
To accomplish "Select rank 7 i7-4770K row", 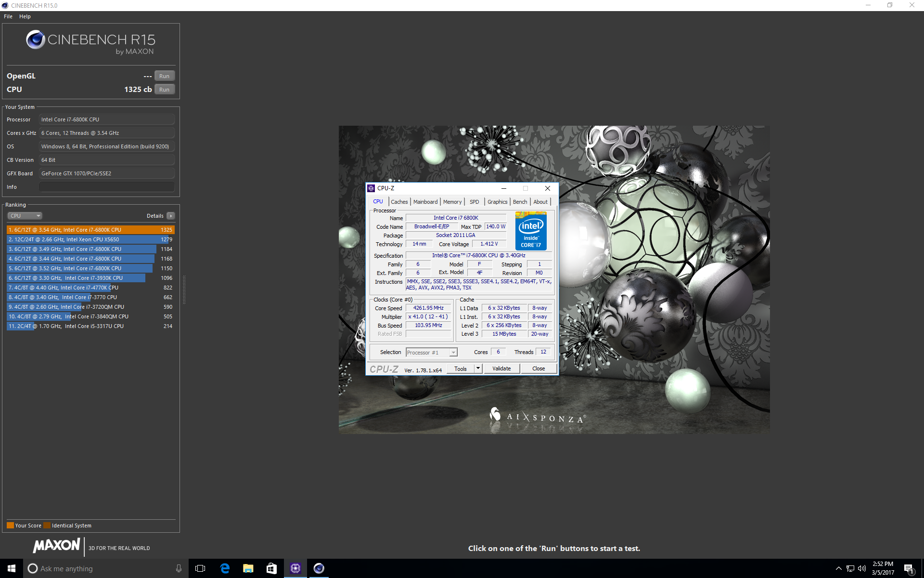I will pyautogui.click(x=90, y=288).
